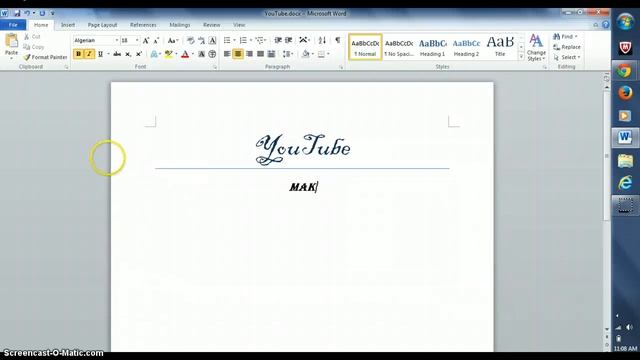Click the red Font Color swatch
This screenshot has height=360, width=640.
tap(185, 54)
